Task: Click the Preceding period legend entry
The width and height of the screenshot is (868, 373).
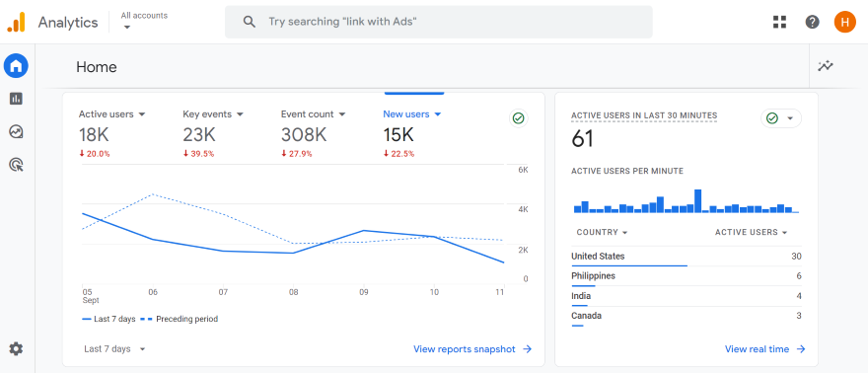Action: coord(179,320)
